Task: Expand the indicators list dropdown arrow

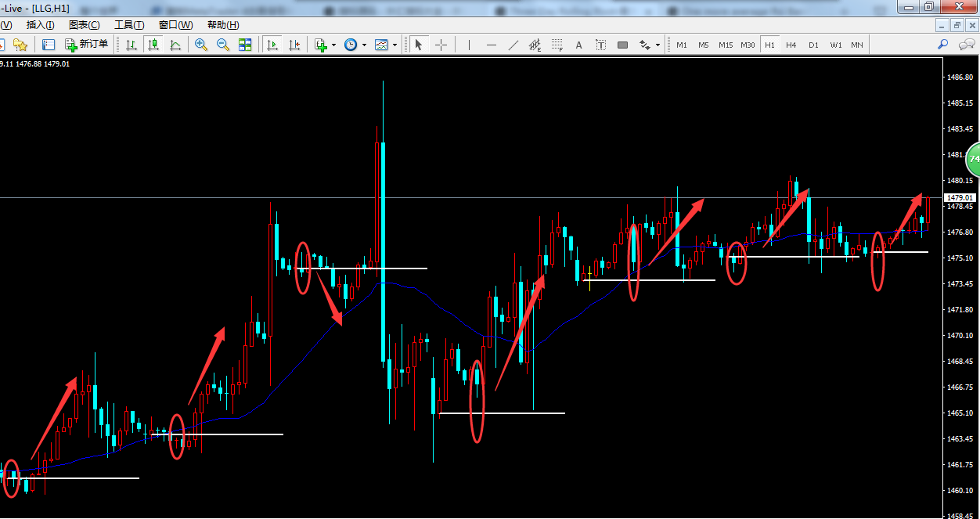Action: (x=333, y=45)
